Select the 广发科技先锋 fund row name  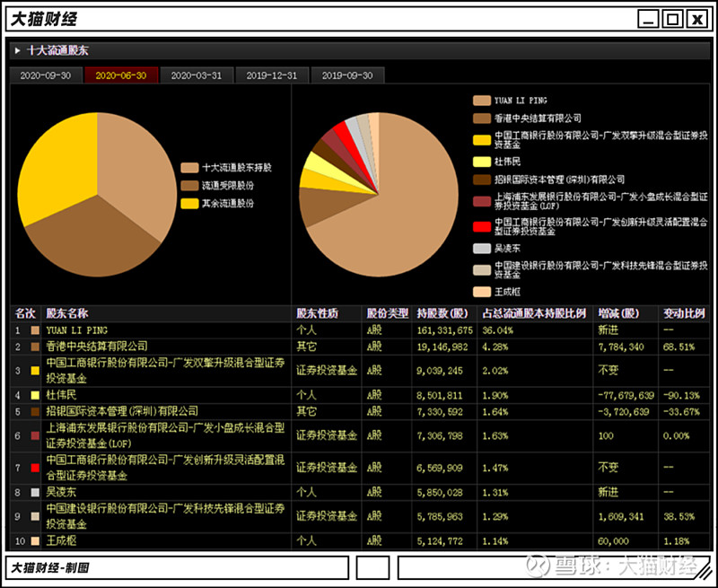coord(165,516)
